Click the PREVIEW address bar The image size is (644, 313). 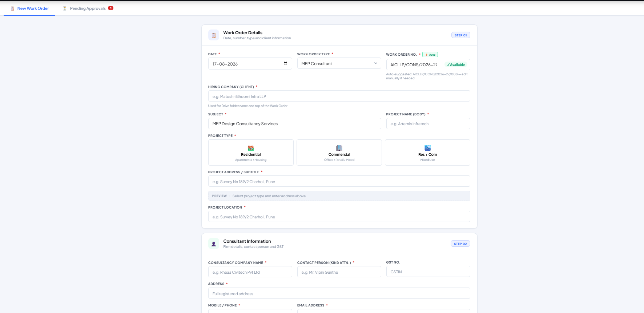coord(339,196)
